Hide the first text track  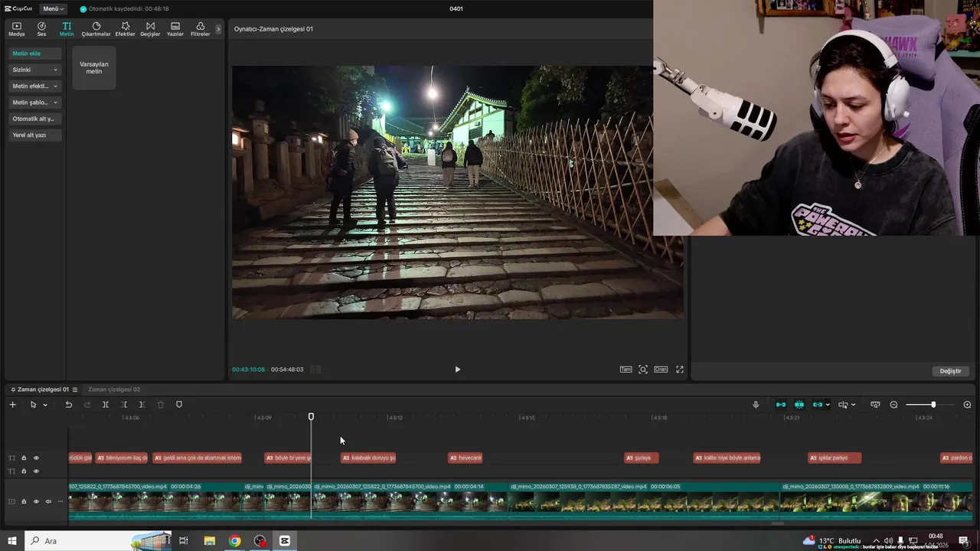36,458
